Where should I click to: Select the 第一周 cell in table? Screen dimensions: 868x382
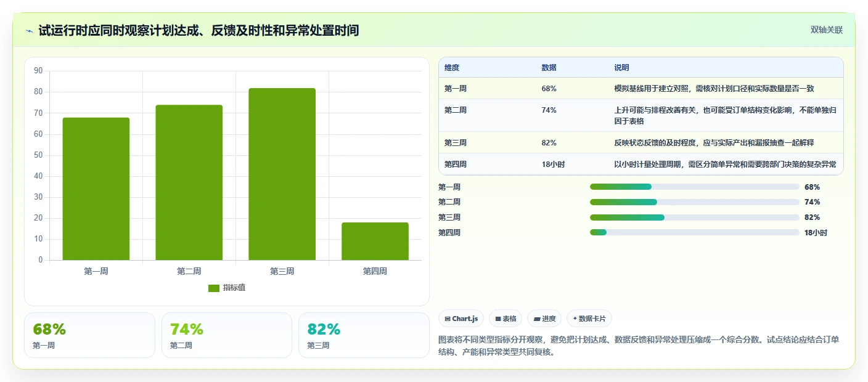(456, 89)
